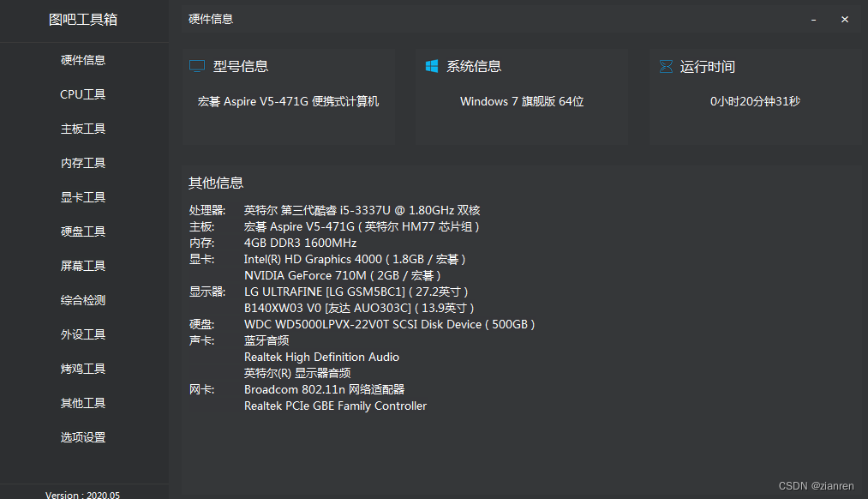This screenshot has width=868, height=499.
Task: Select the WDC WD5000LPVX disk line
Action: 389,325
